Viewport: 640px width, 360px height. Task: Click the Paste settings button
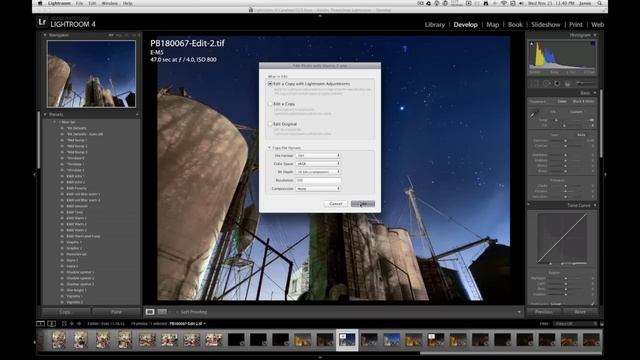(x=116, y=312)
